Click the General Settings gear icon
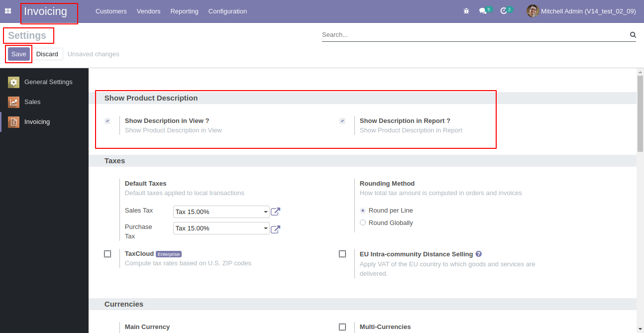Screen dimensions: 644x333 tap(14, 82)
